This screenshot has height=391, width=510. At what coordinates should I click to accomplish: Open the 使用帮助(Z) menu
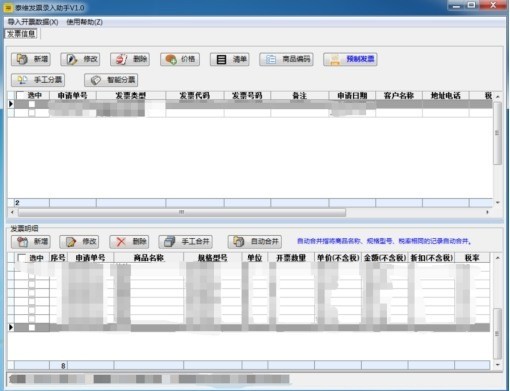pyautogui.click(x=84, y=22)
